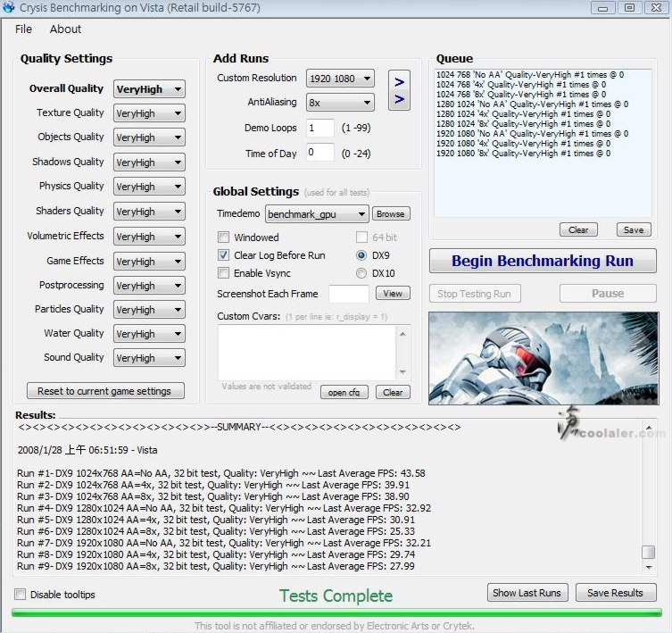Enable the Vsync checkbox
This screenshot has width=672, height=633.
(223, 273)
